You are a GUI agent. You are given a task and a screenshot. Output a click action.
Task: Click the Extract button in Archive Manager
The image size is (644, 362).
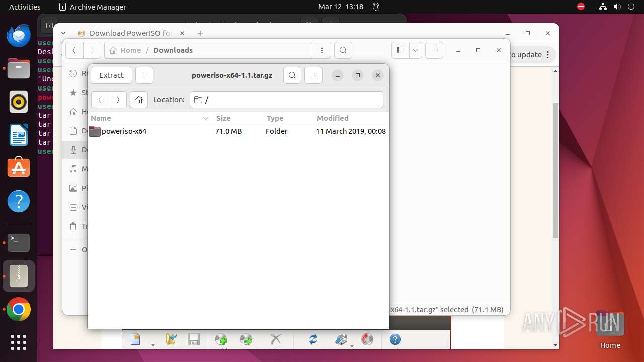[111, 75]
